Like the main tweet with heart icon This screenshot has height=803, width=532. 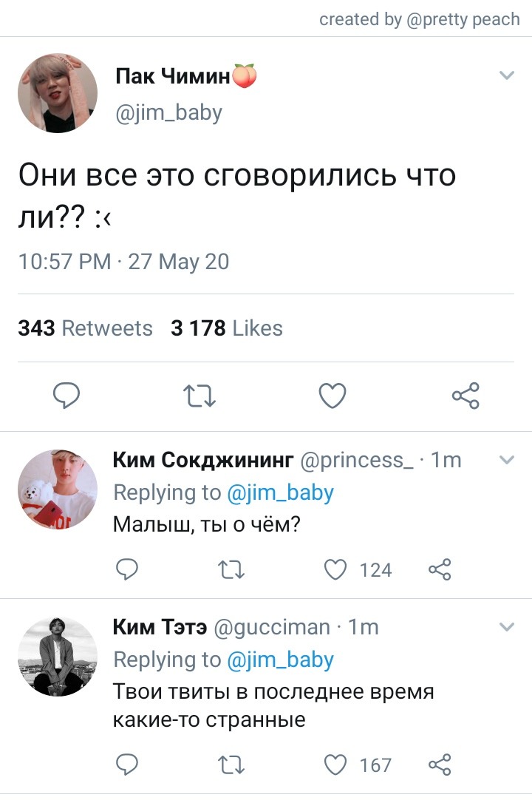[332, 396]
